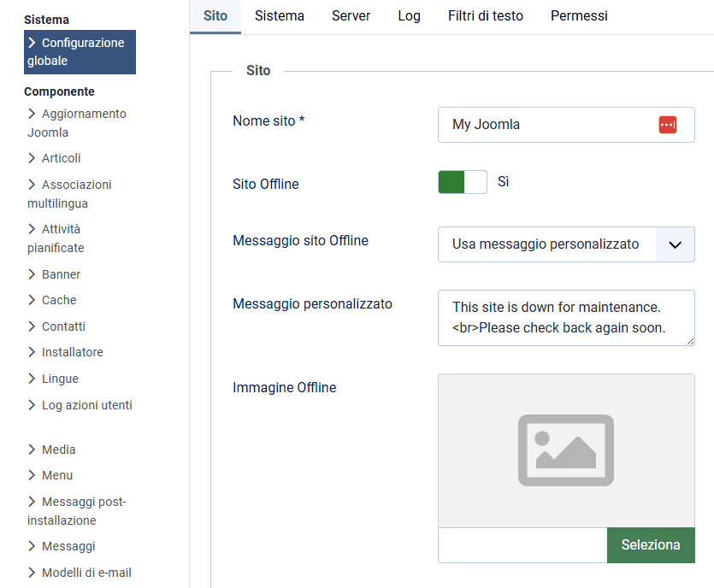Open Configurazione globale in the sidebar
The image size is (714, 588).
pos(80,52)
